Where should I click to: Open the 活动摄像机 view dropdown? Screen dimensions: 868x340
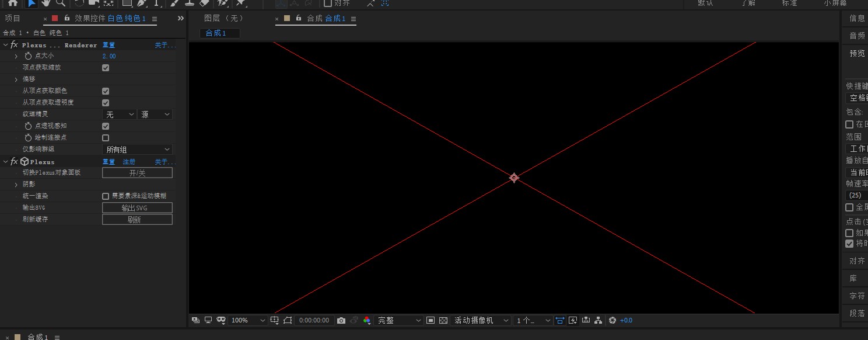tap(480, 320)
